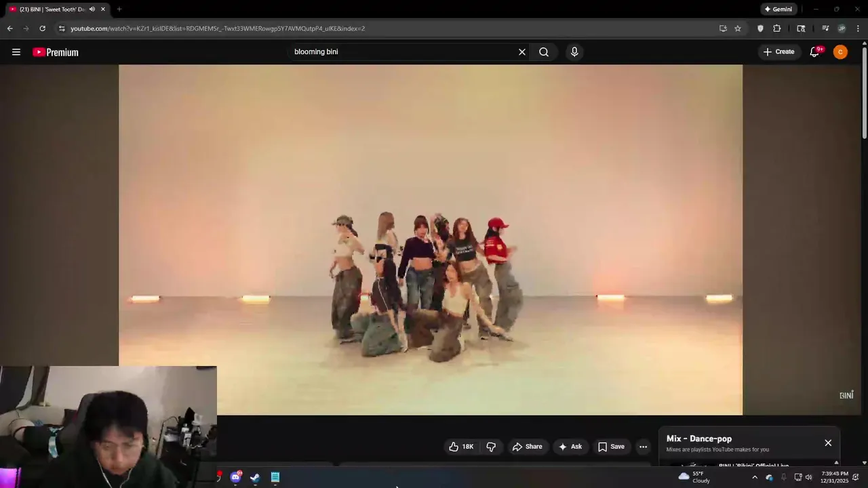
Task: Click the video player to pause
Action: coord(431,239)
